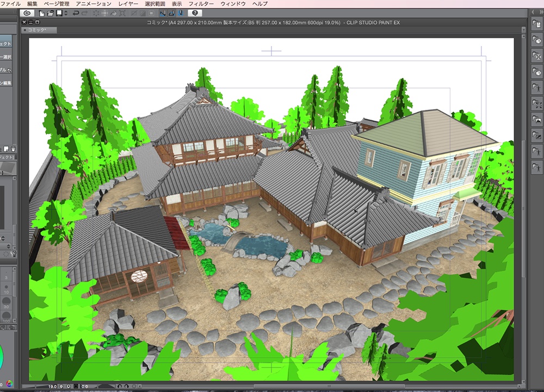Reset canvas rotation with the reset button
Viewport: 544px width, 392px height.
coord(134,387)
